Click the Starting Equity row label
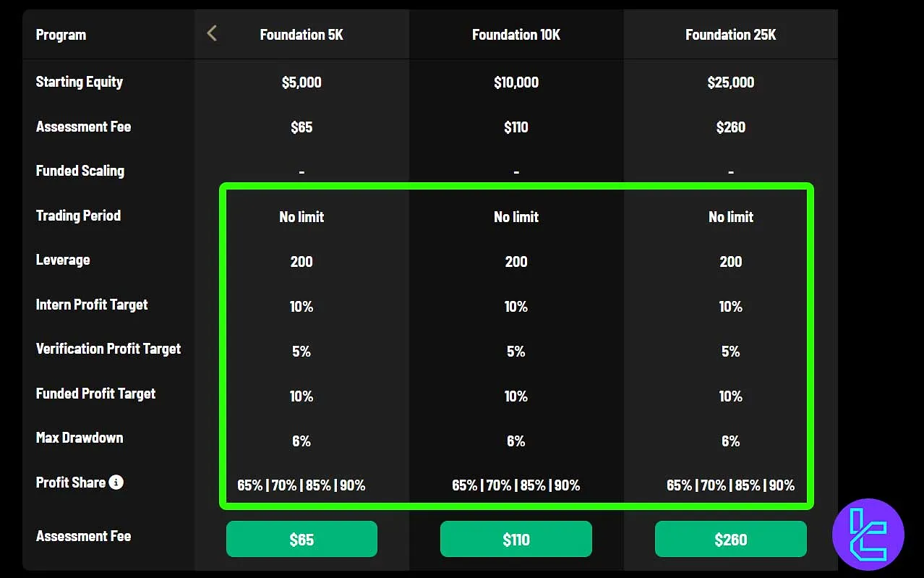Viewport: 924px width, 578px height. point(80,82)
